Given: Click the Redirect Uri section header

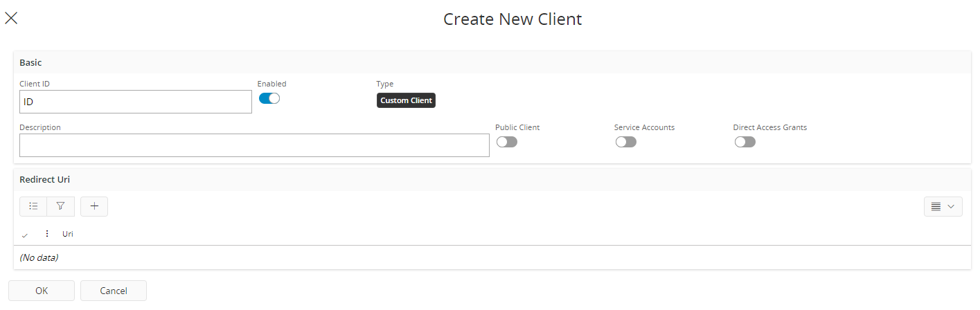Looking at the screenshot, I should pyautogui.click(x=44, y=179).
